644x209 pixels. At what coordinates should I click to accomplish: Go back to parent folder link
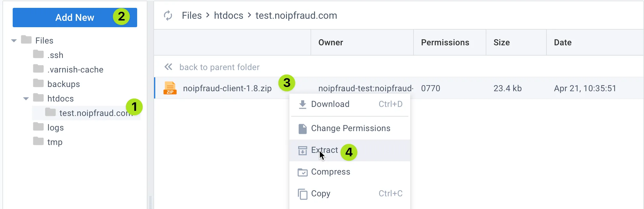(219, 67)
